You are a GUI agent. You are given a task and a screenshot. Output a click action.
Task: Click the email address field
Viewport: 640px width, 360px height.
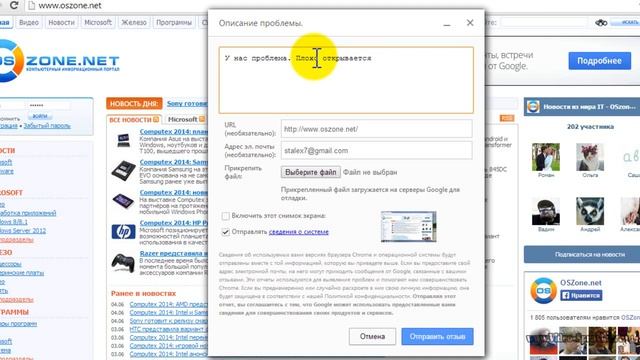point(376,151)
